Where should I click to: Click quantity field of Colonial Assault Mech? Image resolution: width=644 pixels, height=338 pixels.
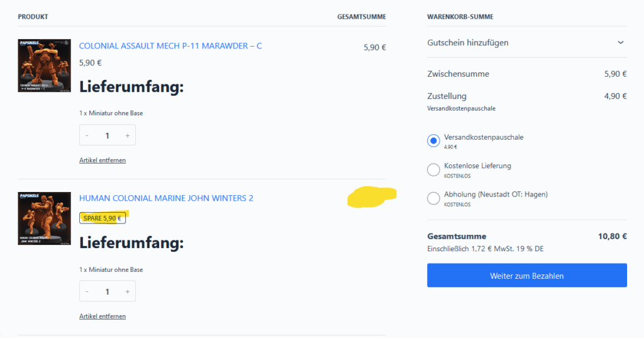[107, 135]
